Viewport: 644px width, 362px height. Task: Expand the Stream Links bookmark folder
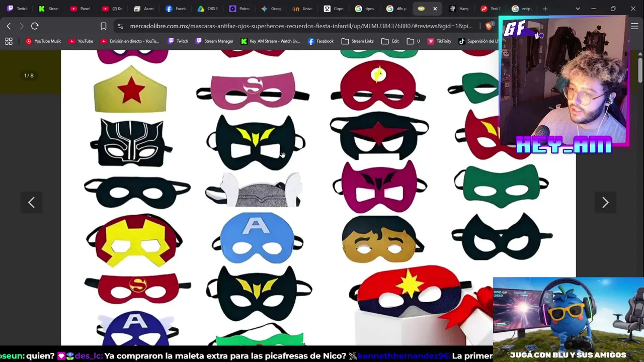click(358, 41)
